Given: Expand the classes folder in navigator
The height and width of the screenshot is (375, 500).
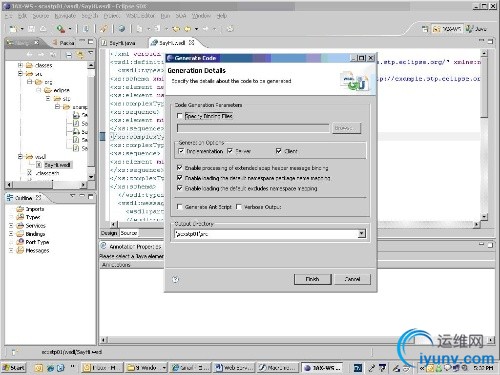Looking at the screenshot, I should coord(20,65).
